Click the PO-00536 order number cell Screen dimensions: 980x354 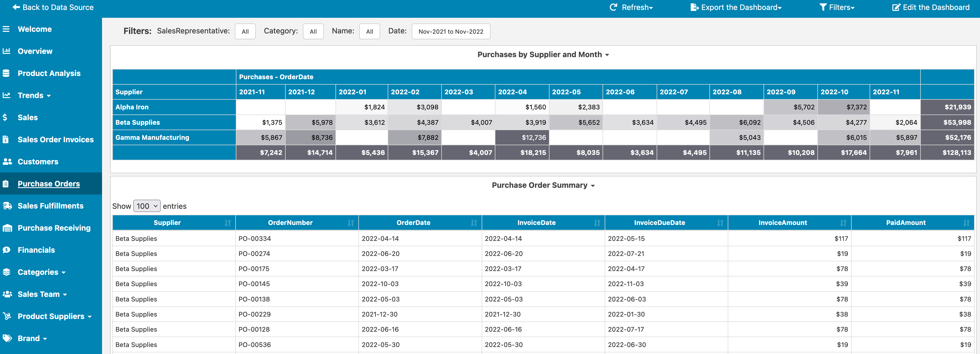[x=297, y=345]
